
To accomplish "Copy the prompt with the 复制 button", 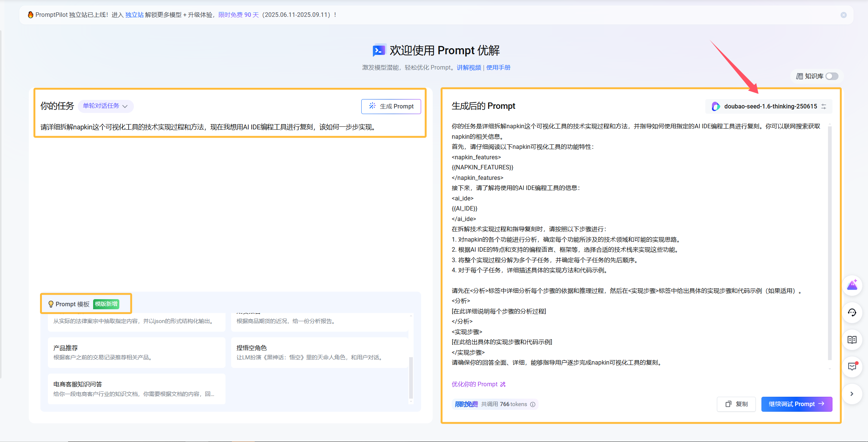I will point(736,404).
